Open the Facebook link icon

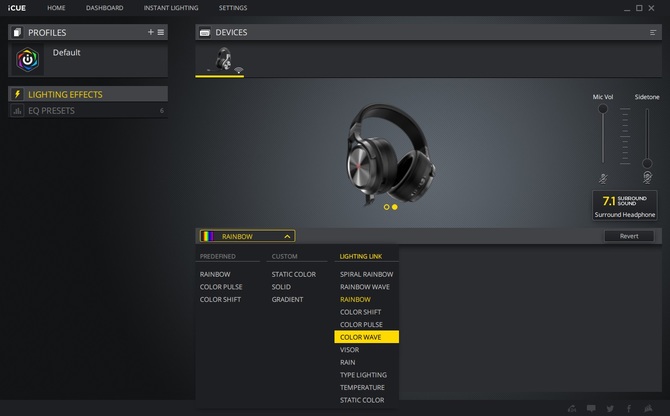click(x=629, y=409)
